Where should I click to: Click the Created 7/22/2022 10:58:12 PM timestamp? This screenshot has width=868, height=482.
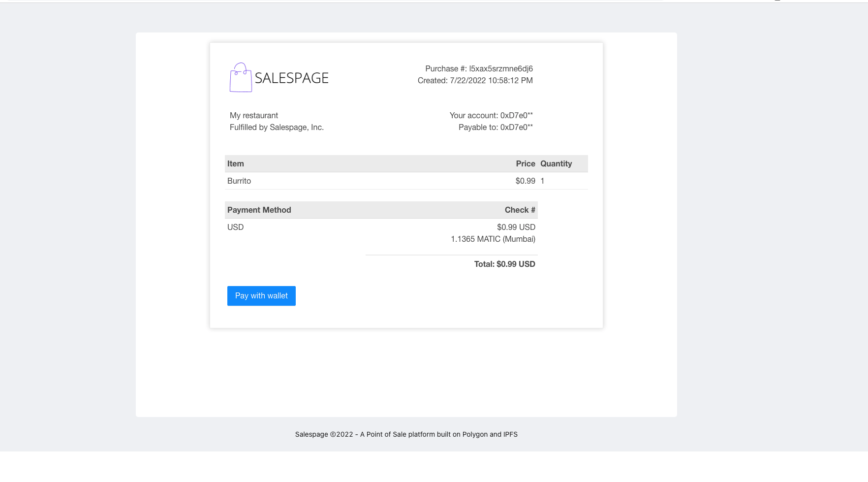point(475,80)
